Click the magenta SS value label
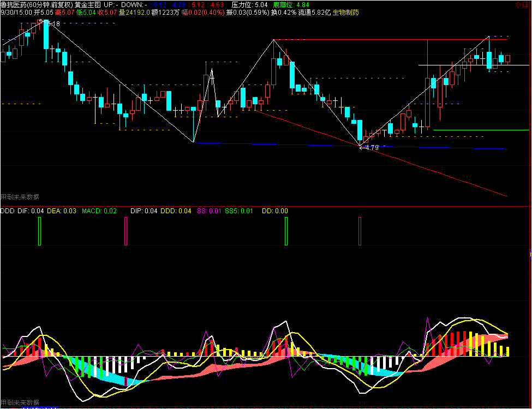532x409 pixels. [209, 211]
